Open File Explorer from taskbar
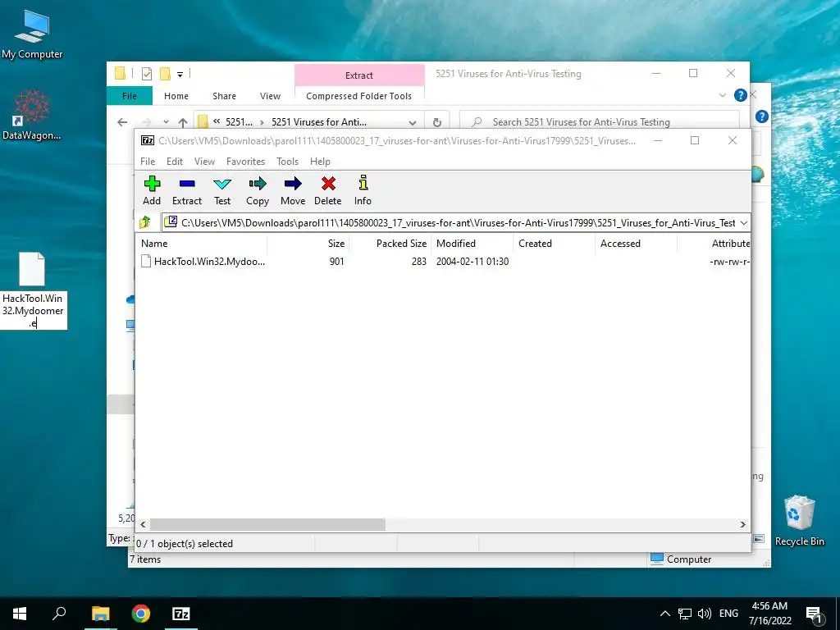 coord(100,614)
